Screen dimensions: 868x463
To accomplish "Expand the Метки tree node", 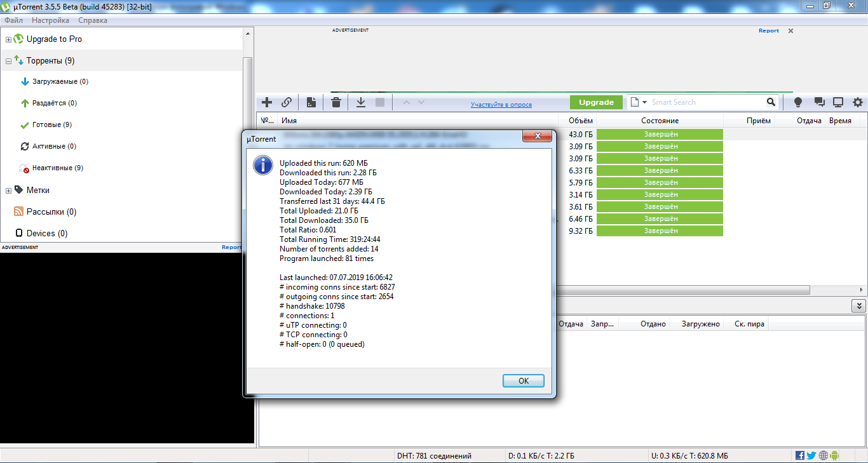I will coord(8,191).
